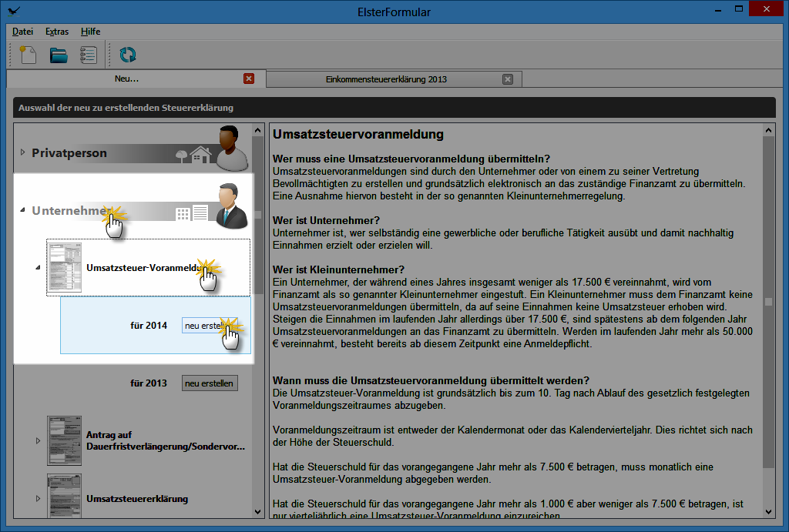Expand Antrag auf Dauerfristverlängerung entry
Screen dimensions: 789x532
pyautogui.click(x=38, y=440)
